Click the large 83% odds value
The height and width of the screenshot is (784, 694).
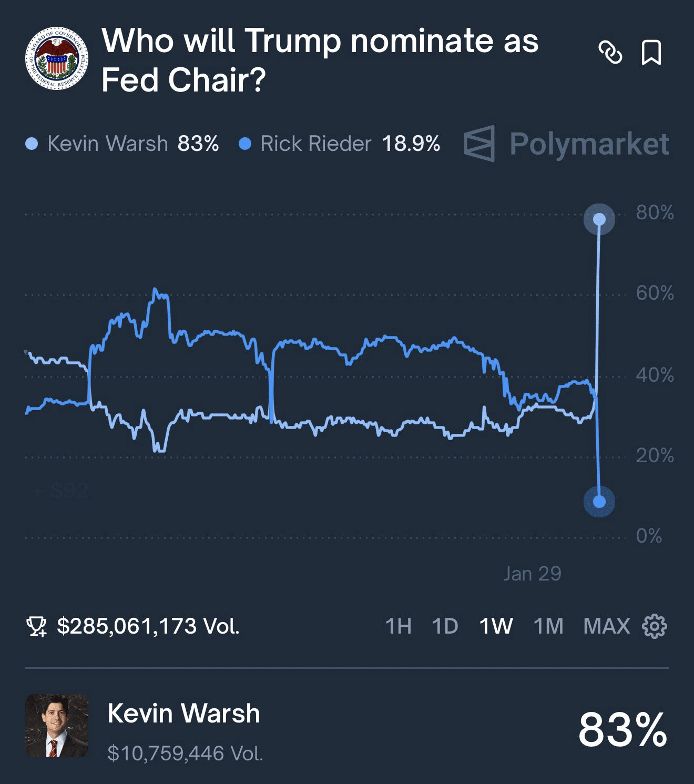tap(622, 729)
